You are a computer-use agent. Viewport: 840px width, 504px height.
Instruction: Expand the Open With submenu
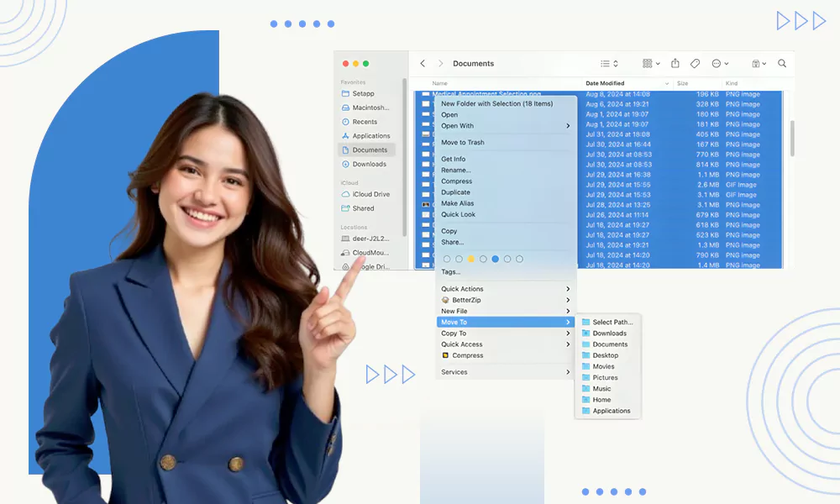(505, 126)
